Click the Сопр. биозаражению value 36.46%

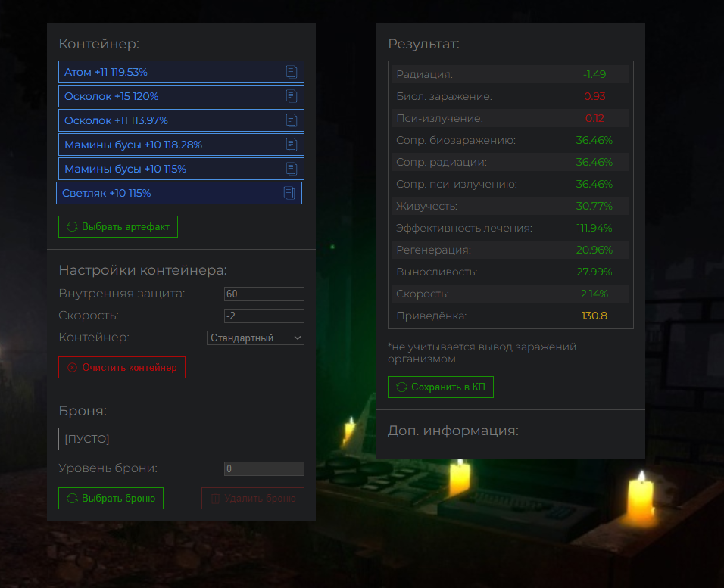[x=594, y=140]
